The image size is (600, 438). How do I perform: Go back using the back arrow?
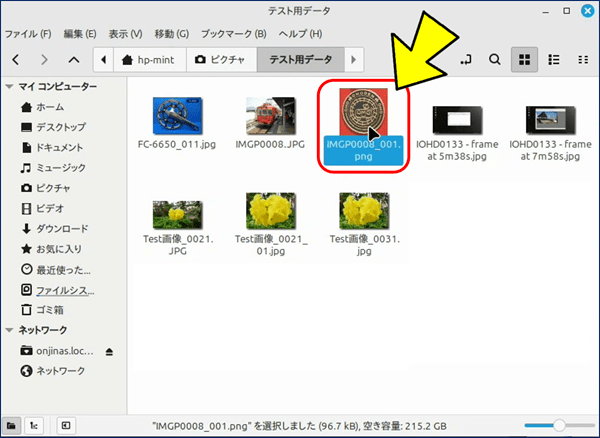pos(17,60)
